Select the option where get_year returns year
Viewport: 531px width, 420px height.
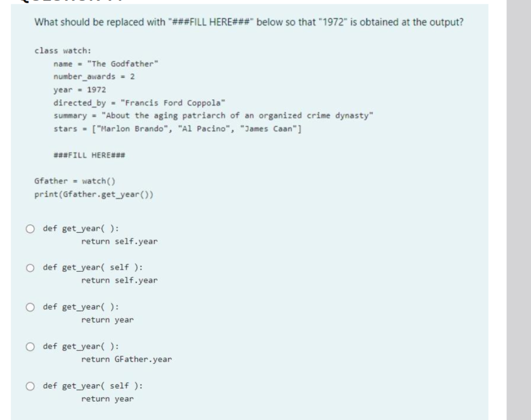pos(30,307)
